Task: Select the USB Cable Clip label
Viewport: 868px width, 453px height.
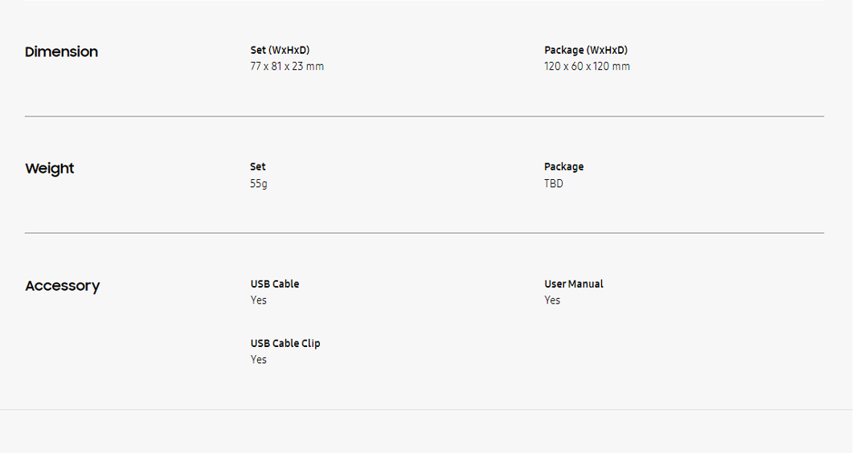Action: point(285,344)
